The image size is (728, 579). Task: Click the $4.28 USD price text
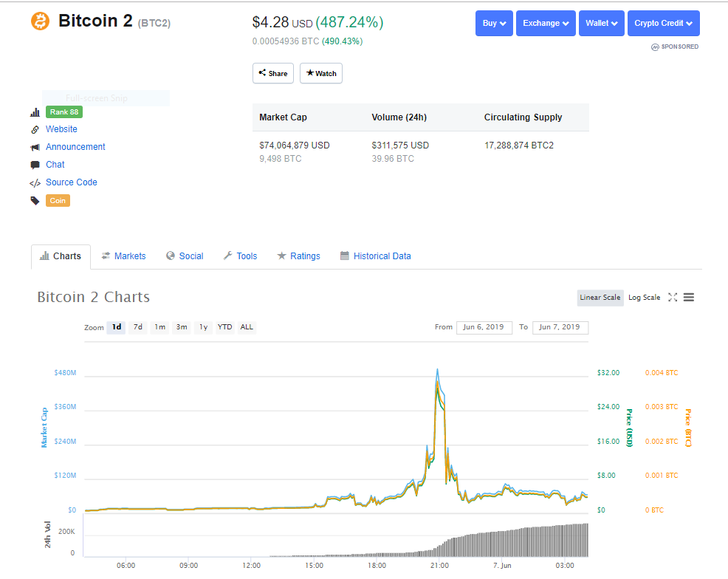coord(282,22)
